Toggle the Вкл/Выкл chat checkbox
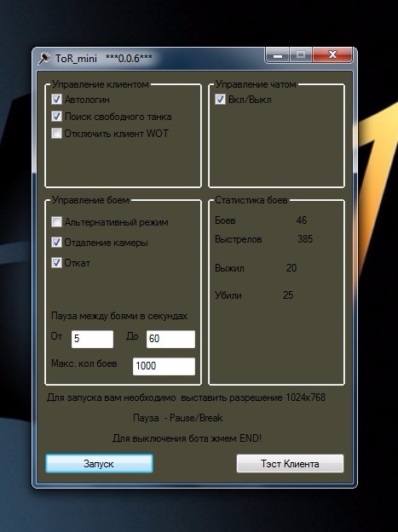The height and width of the screenshot is (532, 398). 220,100
